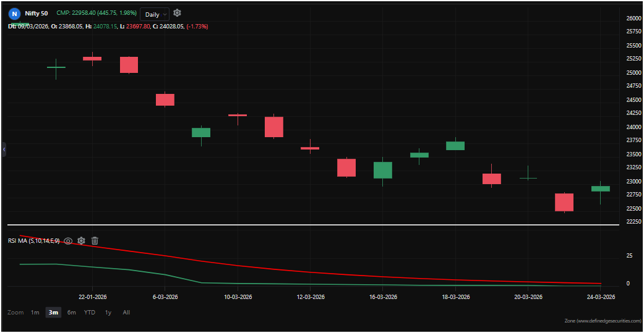Click the 23000 price axis label

click(x=632, y=181)
